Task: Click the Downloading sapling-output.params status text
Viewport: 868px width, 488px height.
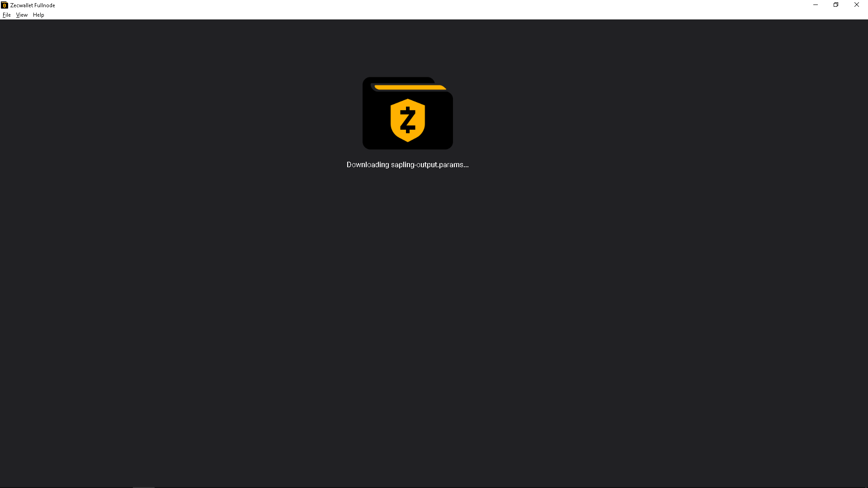Action: pos(407,164)
